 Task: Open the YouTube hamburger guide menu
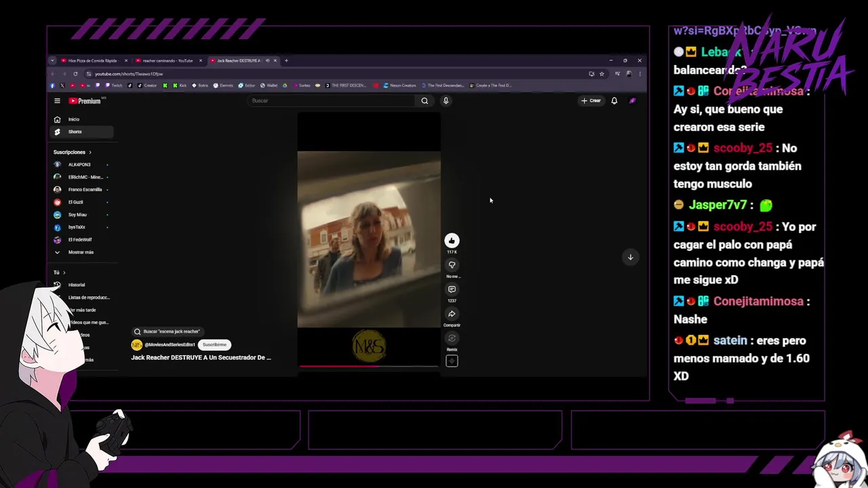coord(57,100)
